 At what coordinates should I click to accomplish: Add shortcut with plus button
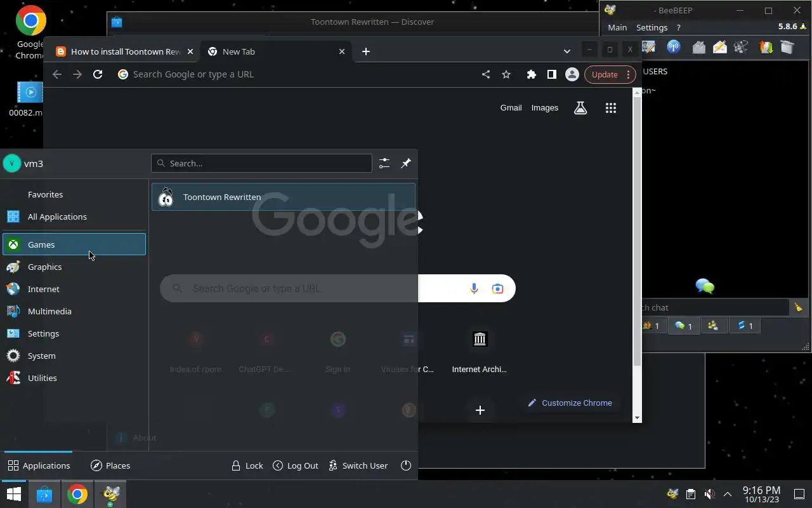pos(480,410)
